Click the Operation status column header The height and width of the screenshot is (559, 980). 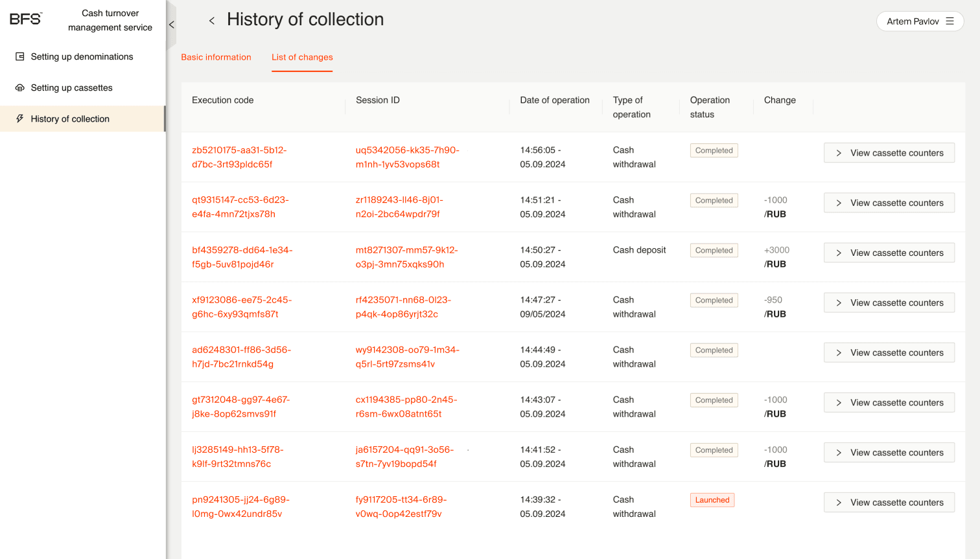(x=710, y=108)
